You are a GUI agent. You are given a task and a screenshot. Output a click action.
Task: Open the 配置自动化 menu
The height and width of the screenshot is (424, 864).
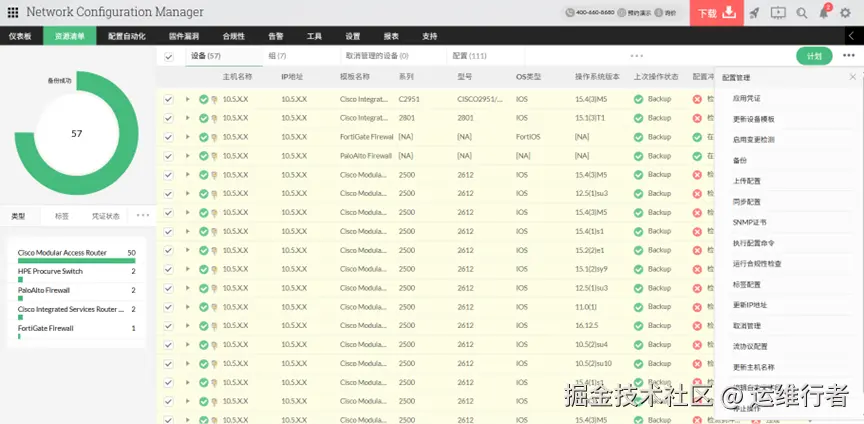127,36
